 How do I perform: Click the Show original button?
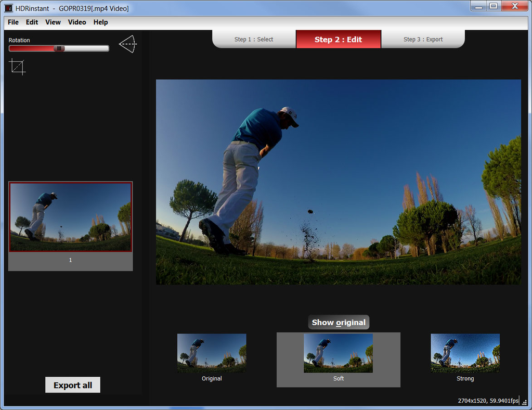pyautogui.click(x=339, y=322)
